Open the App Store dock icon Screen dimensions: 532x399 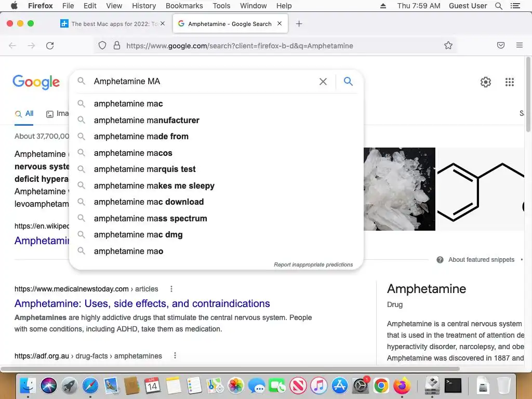pos(340,386)
